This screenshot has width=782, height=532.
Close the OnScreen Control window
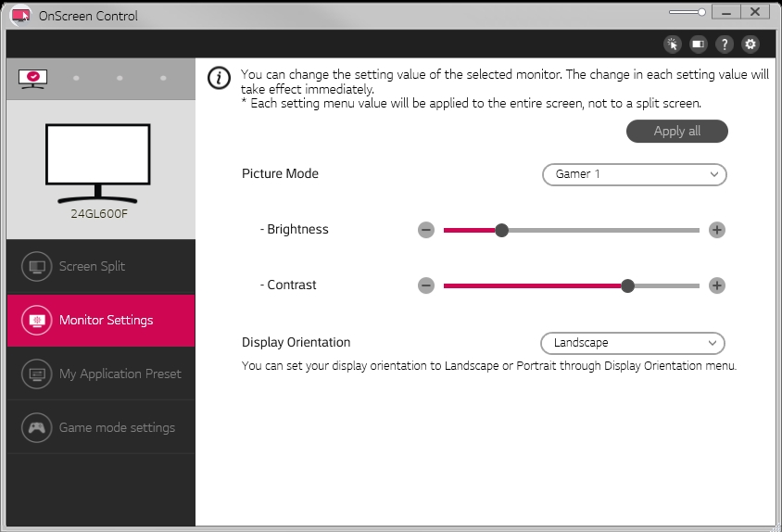coord(755,12)
